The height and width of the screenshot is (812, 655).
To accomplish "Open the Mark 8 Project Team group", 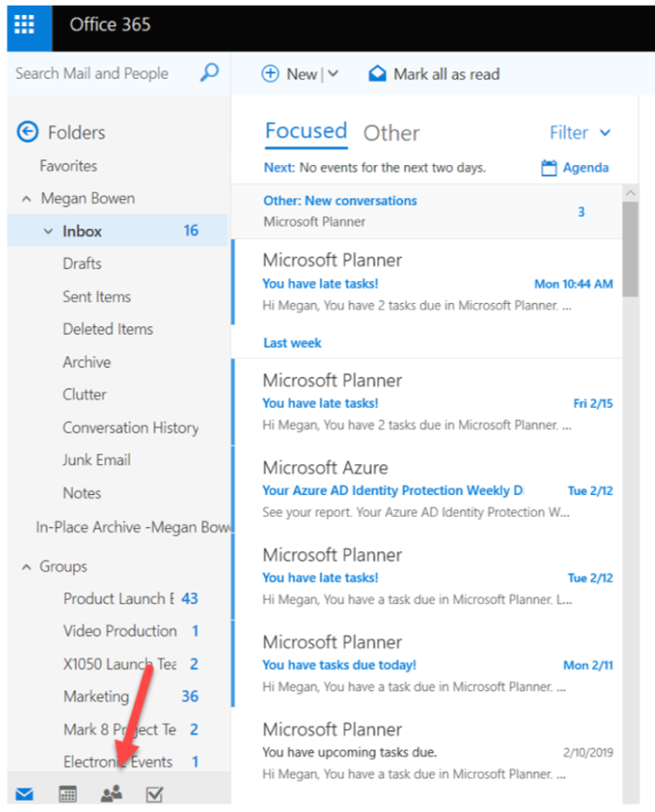I will coord(120,729).
